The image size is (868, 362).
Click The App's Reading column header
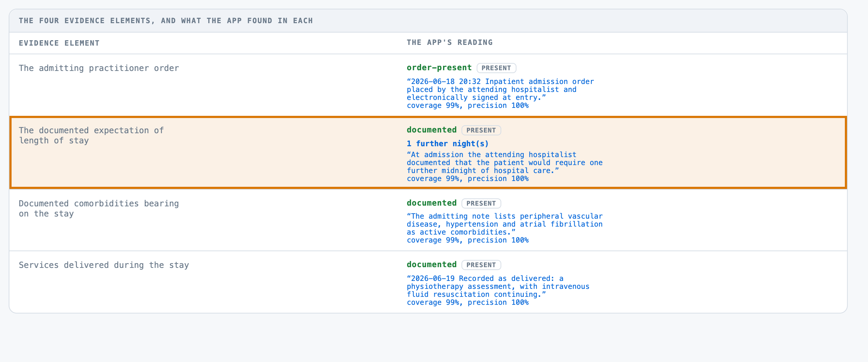tap(450, 42)
